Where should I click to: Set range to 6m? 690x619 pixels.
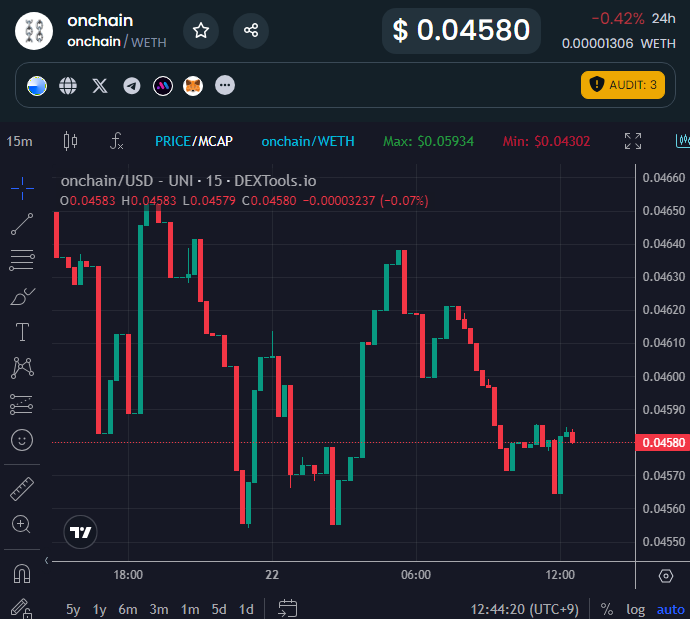pos(128,609)
